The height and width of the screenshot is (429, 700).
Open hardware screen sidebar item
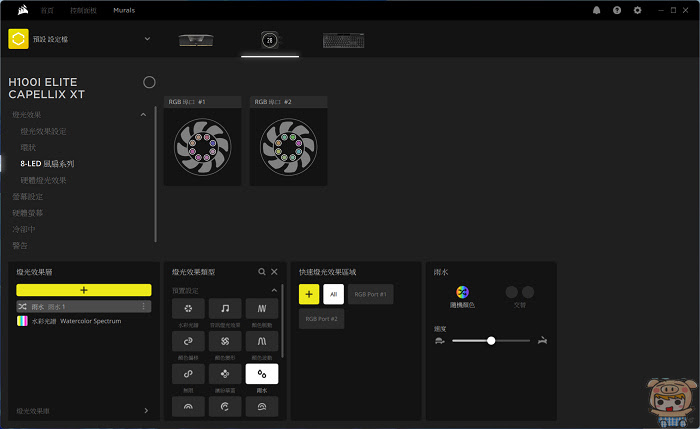28,213
